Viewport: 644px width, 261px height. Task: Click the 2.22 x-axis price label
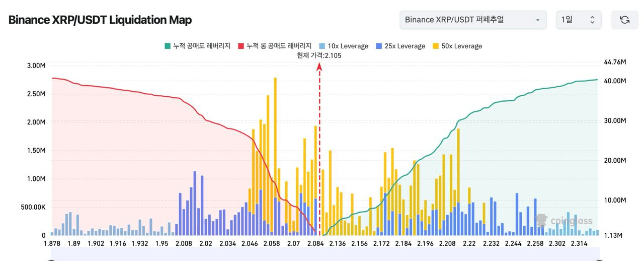click(469, 244)
